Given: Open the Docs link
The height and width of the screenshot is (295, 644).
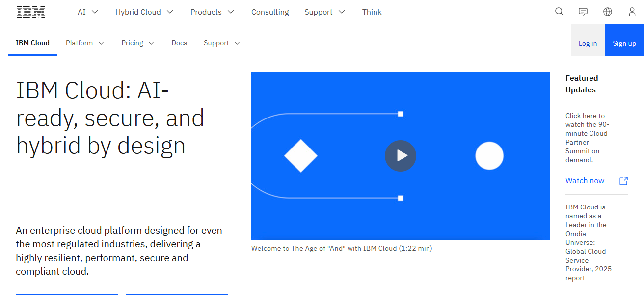Looking at the screenshot, I should point(179,43).
